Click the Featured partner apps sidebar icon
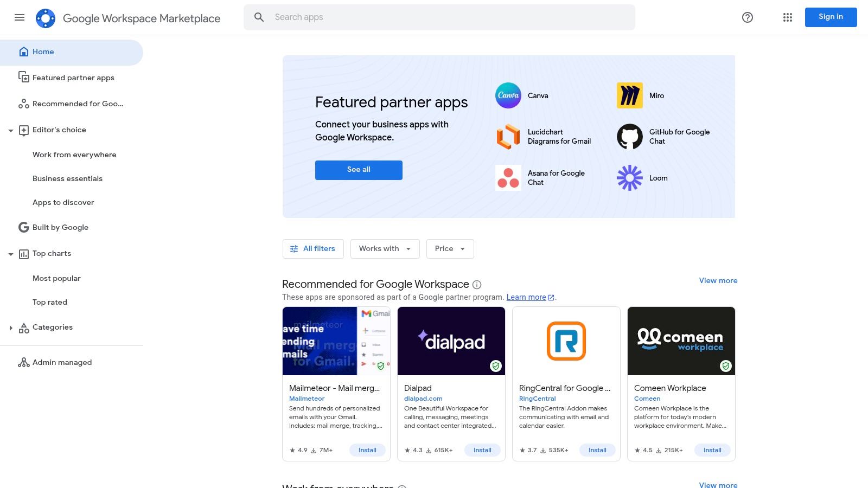868x488 pixels. click(x=24, y=78)
